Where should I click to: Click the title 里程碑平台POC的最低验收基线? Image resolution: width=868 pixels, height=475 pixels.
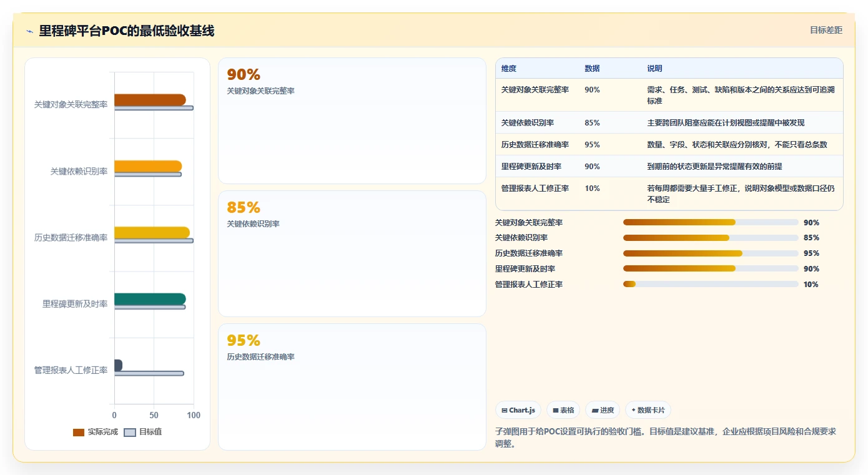click(127, 31)
